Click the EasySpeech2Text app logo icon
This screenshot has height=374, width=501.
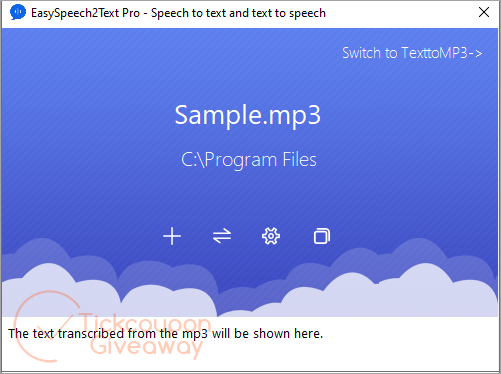(18, 12)
